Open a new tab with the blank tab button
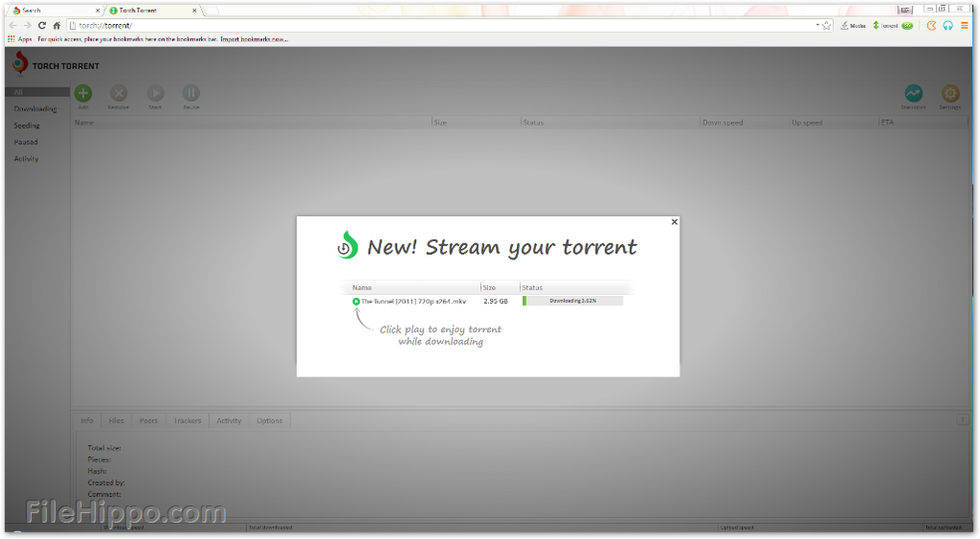 coord(211,11)
